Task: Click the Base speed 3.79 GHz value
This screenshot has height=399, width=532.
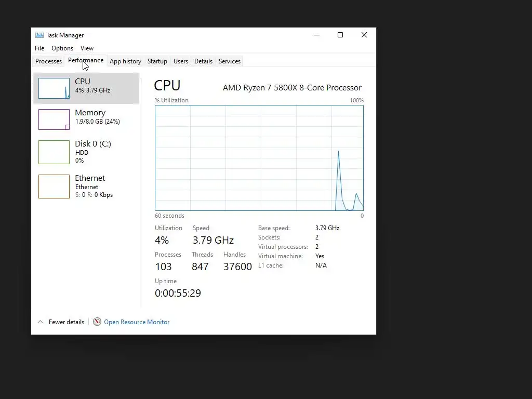Action: 327,228
